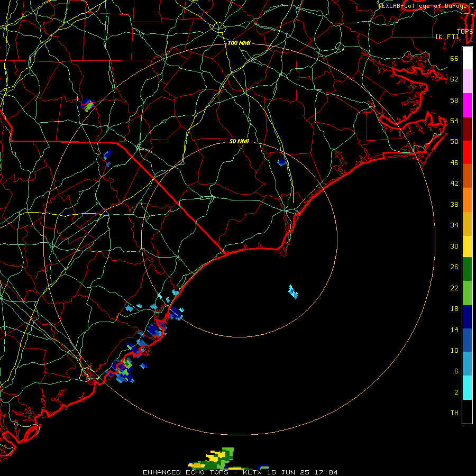
Task: Select the light pink legend swatch
Action: [467, 81]
